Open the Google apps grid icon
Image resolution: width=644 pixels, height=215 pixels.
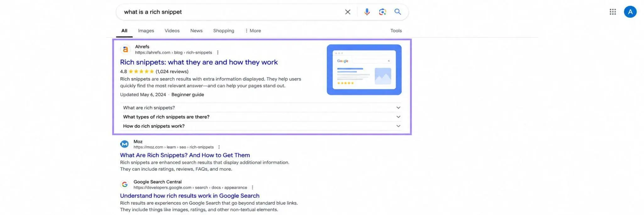pos(613,12)
